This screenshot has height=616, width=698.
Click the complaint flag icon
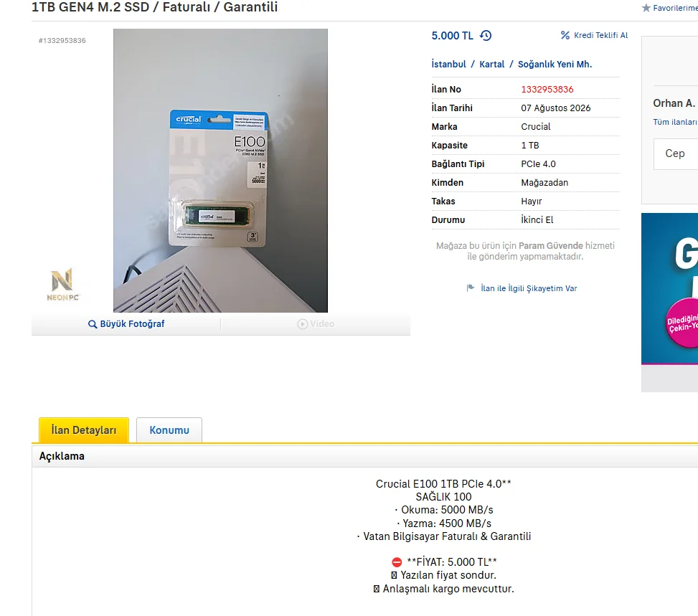[471, 288]
